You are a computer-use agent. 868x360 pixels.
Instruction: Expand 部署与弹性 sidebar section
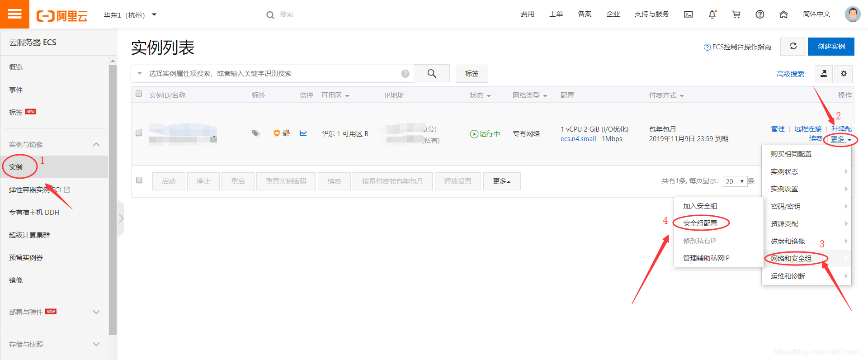point(96,312)
